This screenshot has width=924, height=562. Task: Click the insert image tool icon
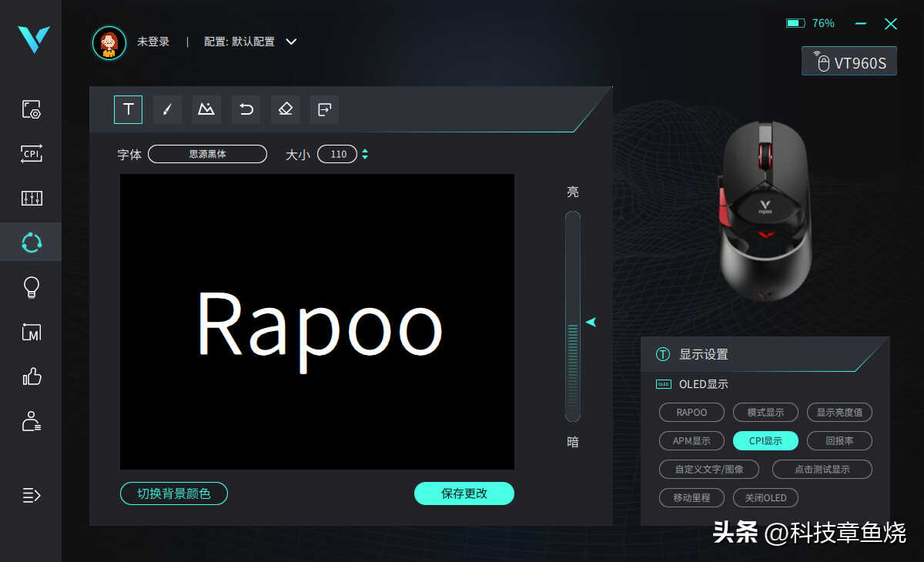[x=206, y=109]
